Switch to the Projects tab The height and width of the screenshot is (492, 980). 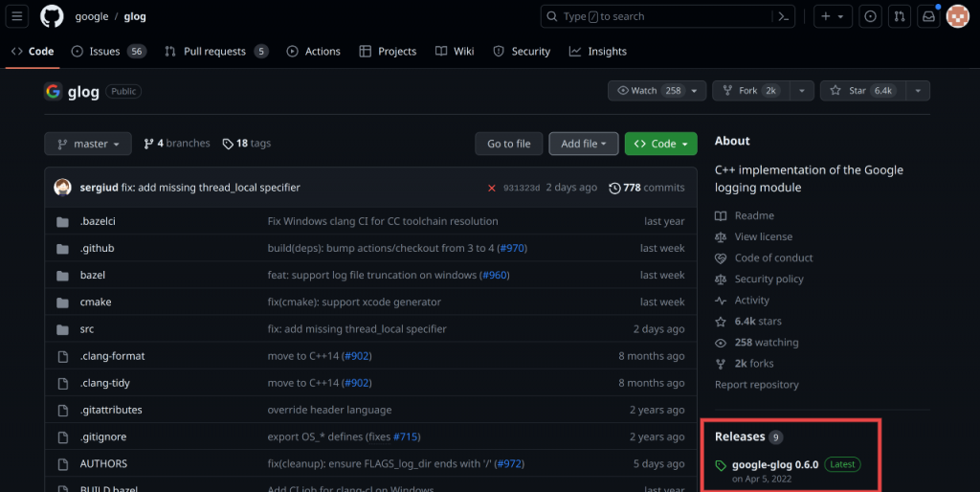coord(389,52)
